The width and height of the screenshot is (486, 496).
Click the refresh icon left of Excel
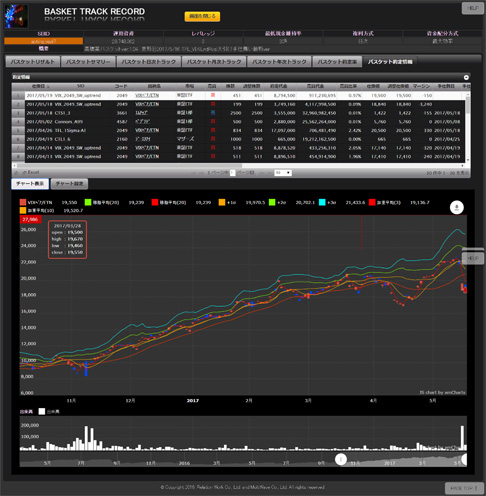coord(16,172)
